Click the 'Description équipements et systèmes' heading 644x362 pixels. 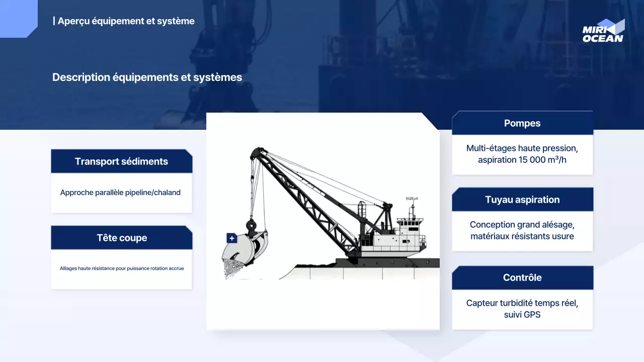147,77
